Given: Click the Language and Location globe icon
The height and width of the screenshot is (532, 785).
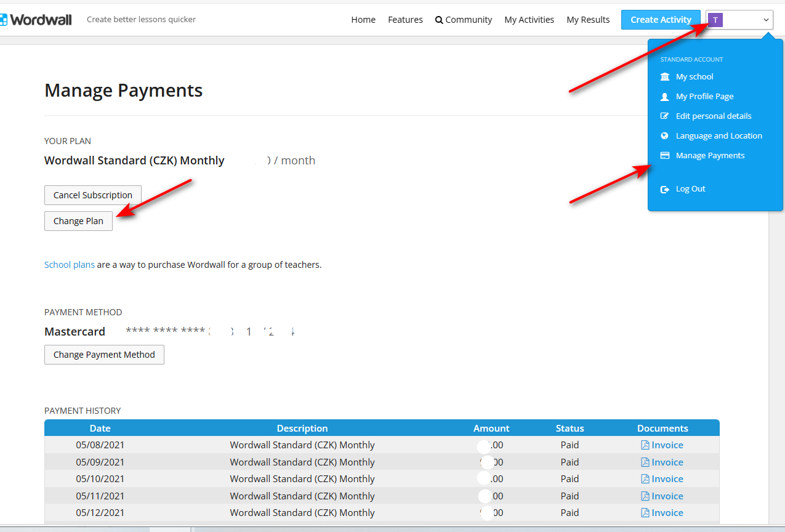Looking at the screenshot, I should 665,136.
